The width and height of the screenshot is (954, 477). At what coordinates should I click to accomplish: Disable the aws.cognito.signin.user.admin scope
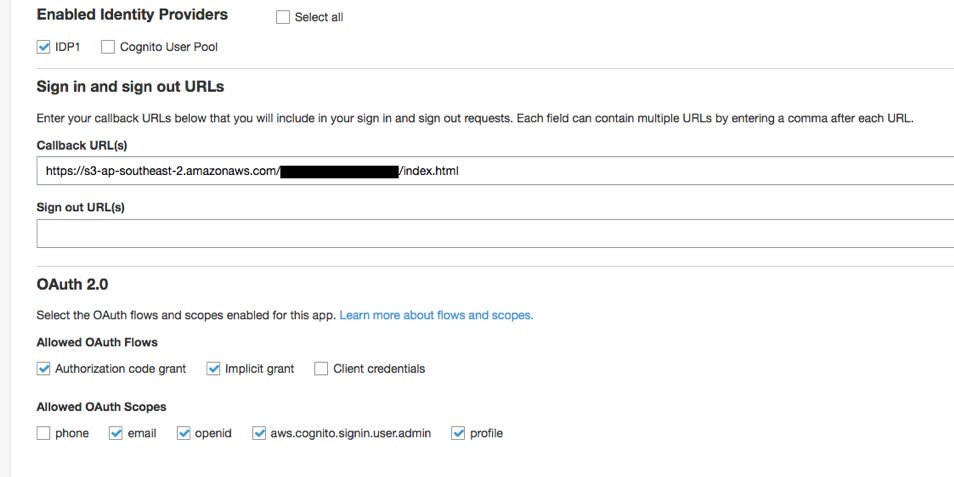pyautogui.click(x=259, y=433)
